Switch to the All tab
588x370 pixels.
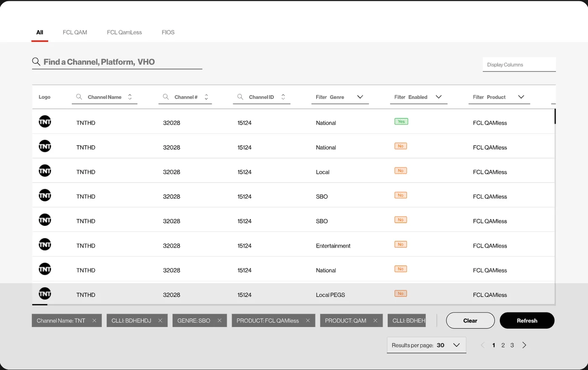[x=40, y=32]
